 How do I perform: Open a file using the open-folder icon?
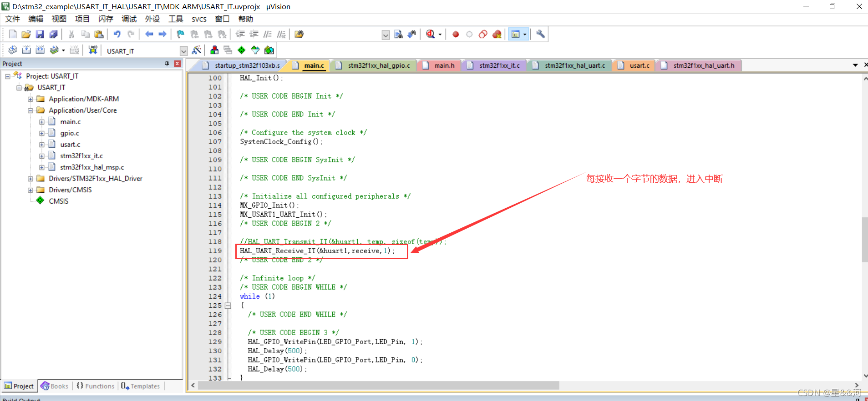pos(26,34)
